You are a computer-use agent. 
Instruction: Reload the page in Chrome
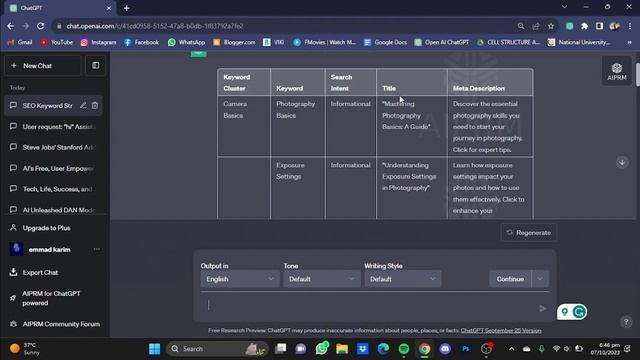tap(40, 26)
